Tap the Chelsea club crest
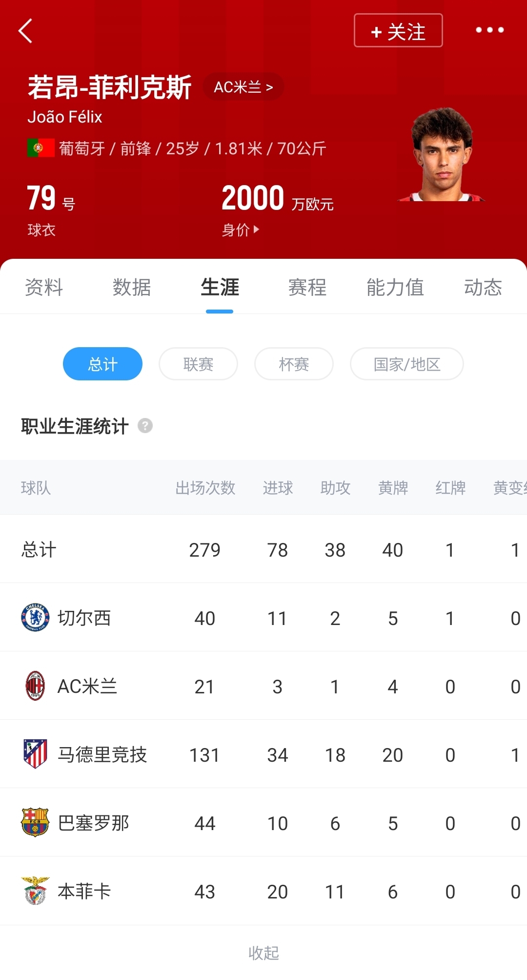The image size is (527, 980). [35, 618]
